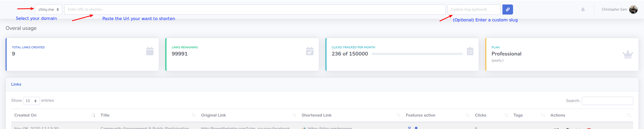Viewport: 644px width, 129px height.
Task: Click the crown icon in Plan card
Action: [x=628, y=54]
